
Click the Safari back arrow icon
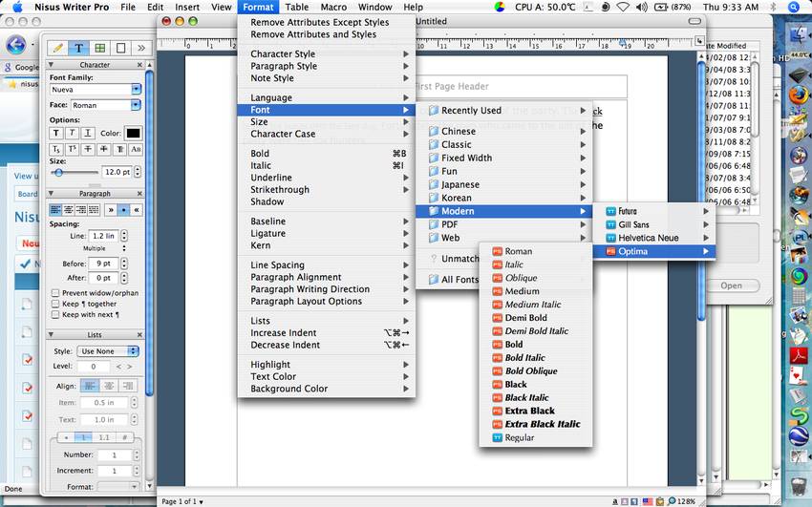click(16, 45)
